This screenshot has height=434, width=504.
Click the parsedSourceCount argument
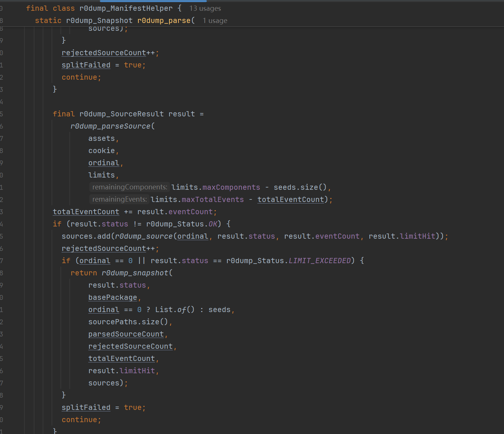[126, 334]
